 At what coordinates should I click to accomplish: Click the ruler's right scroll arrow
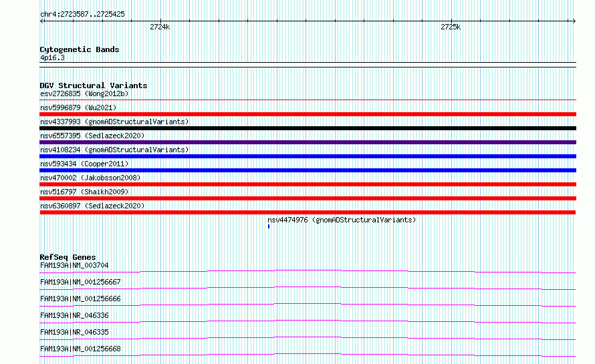pos(574,21)
